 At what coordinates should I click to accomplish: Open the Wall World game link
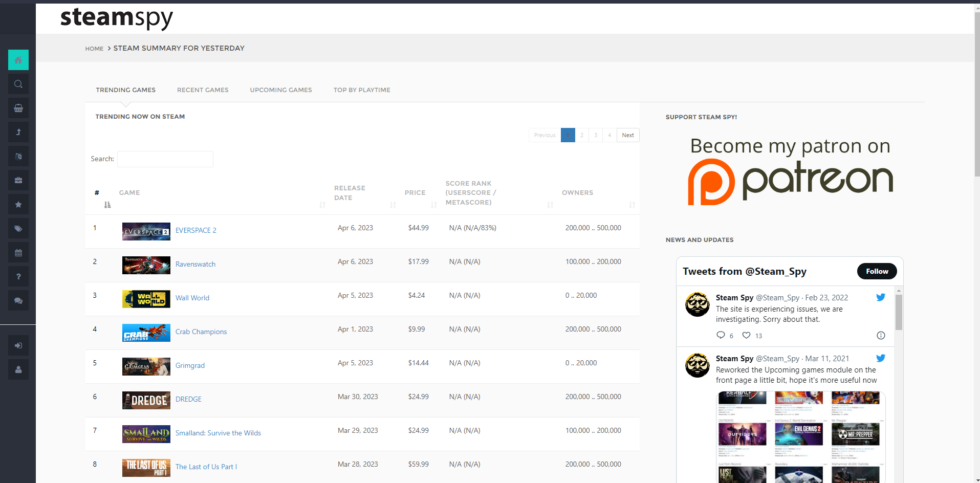pos(192,298)
